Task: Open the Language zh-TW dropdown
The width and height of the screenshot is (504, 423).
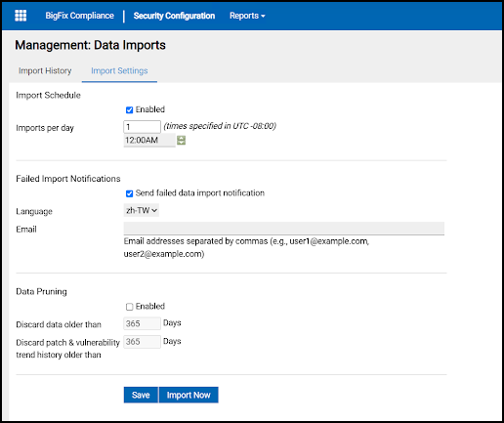Action: point(142,210)
